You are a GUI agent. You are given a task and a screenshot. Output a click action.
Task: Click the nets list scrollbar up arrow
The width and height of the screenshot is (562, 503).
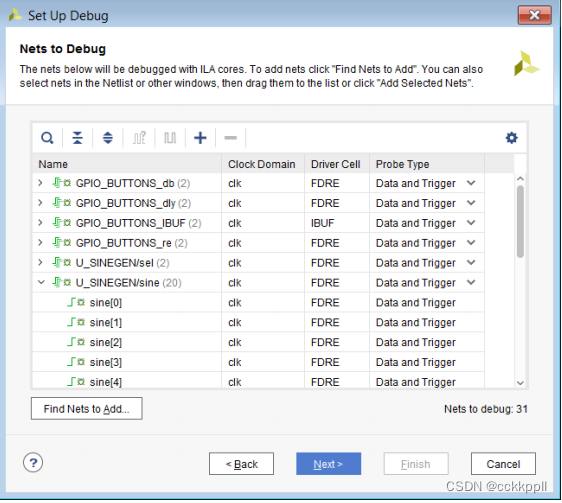coord(520,179)
